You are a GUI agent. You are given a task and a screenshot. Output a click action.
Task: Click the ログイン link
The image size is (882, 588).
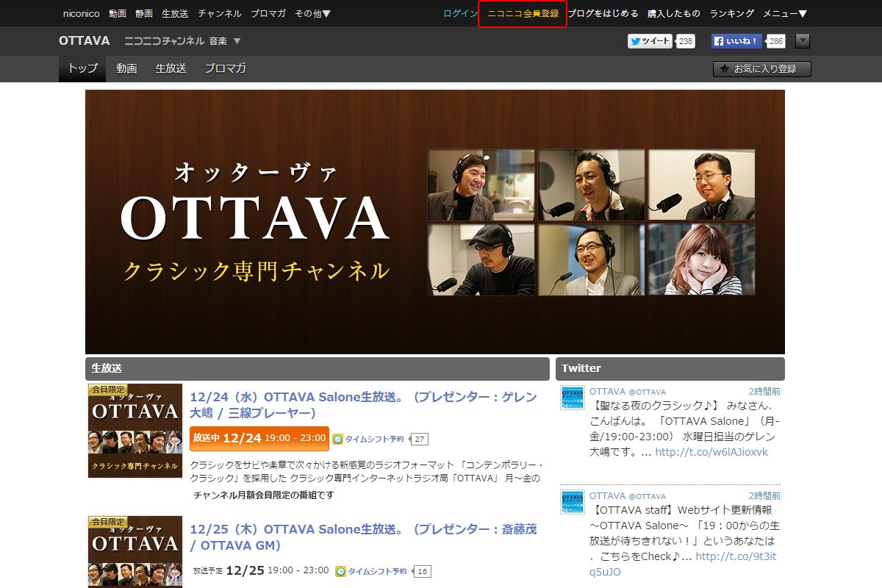point(460,13)
